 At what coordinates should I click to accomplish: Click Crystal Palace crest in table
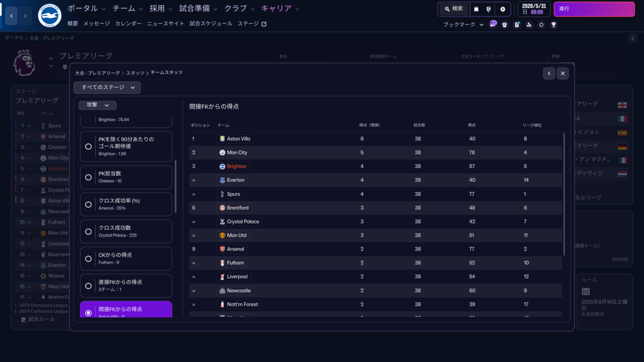[x=222, y=221]
